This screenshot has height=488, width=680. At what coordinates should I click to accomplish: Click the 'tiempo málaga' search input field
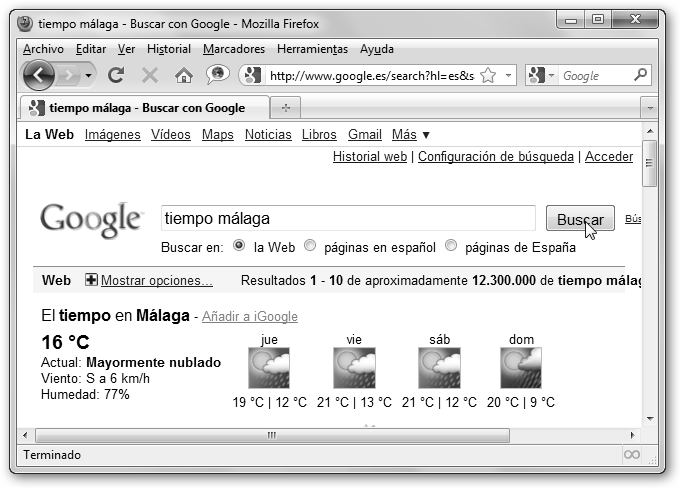[348, 218]
